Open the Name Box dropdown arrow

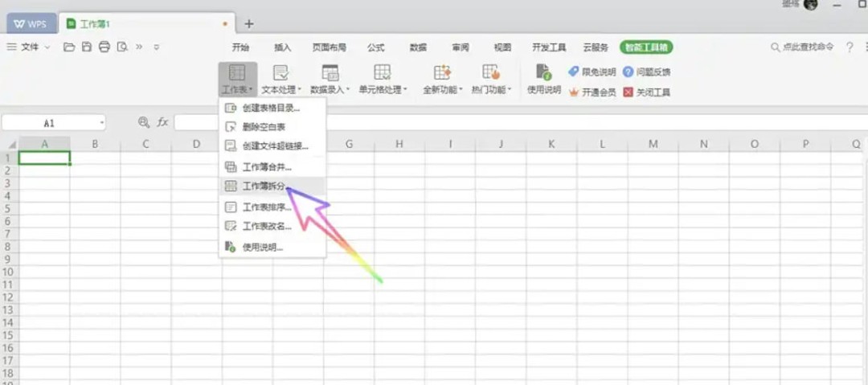[102, 123]
